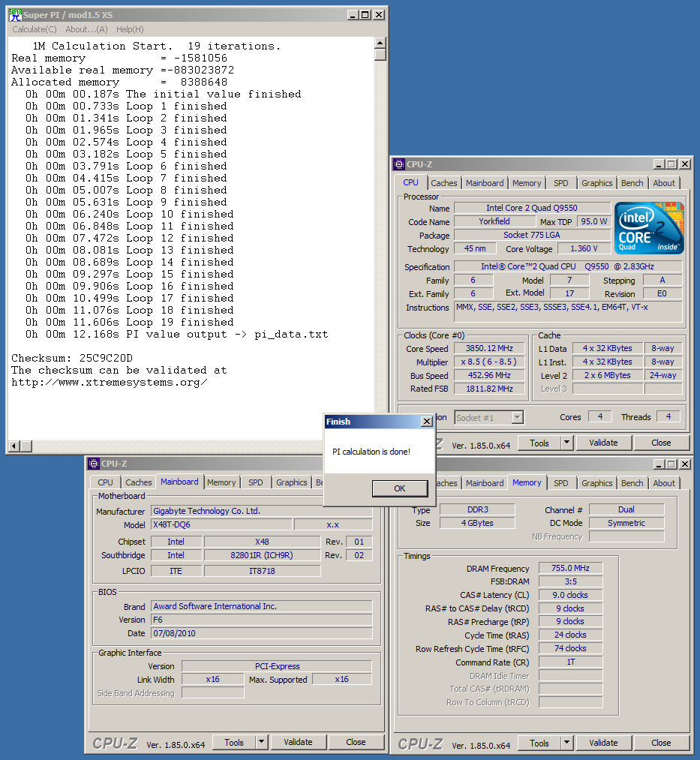Open Bench tab in top CPU-Z window
The width and height of the screenshot is (700, 760).
coord(632,183)
